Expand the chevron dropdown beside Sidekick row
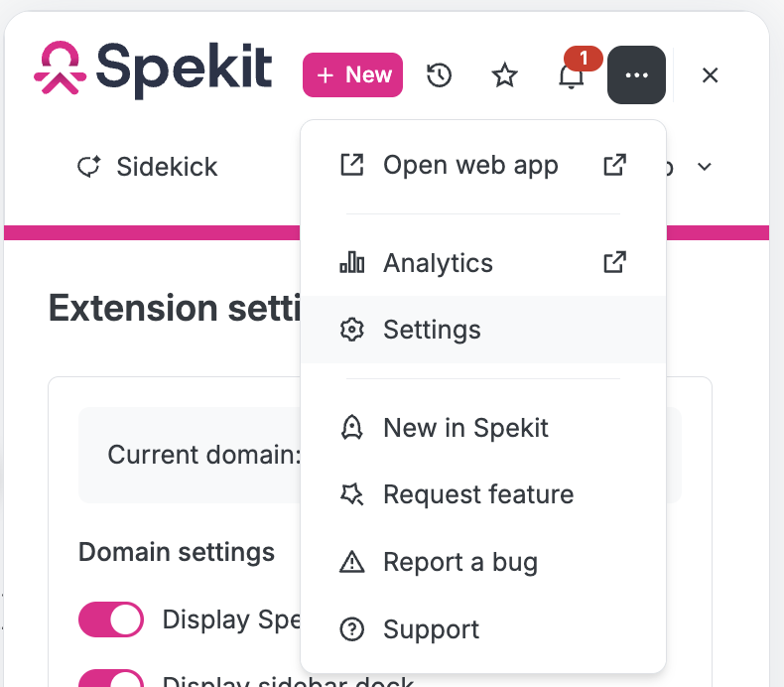The width and height of the screenshot is (784, 687). 704,167
